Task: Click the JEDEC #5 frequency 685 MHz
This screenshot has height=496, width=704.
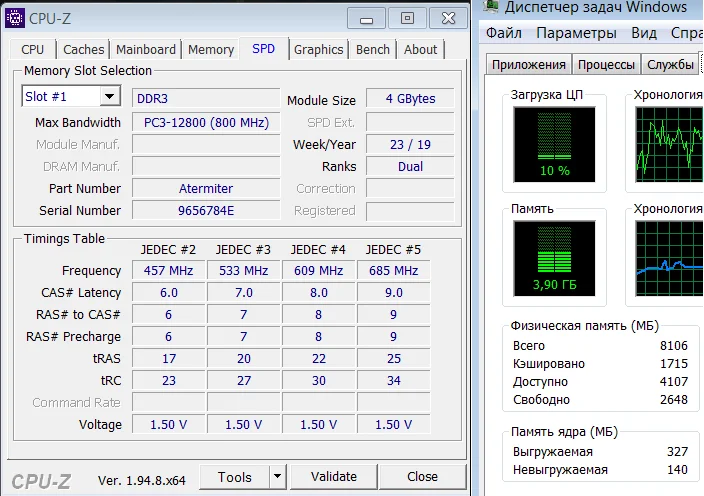Action: 393,271
